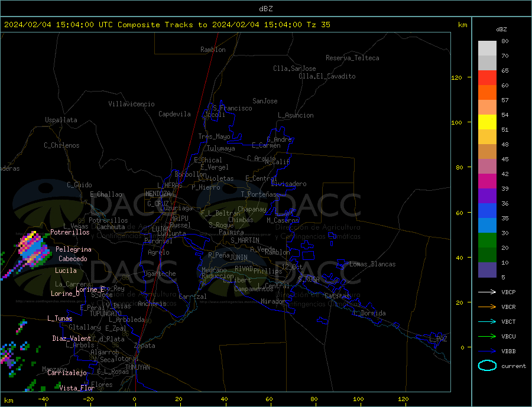Click the green VBCU arrow icon
The width and height of the screenshot is (532, 407).
coord(487,337)
